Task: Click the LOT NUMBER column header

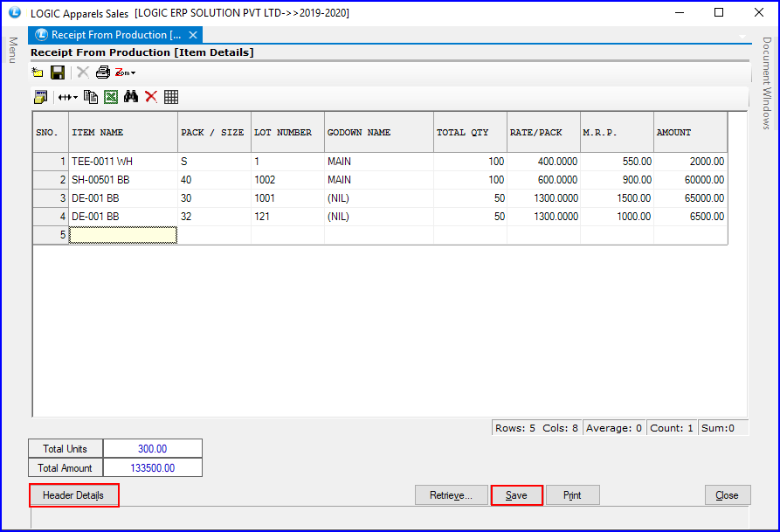Action: (x=287, y=133)
